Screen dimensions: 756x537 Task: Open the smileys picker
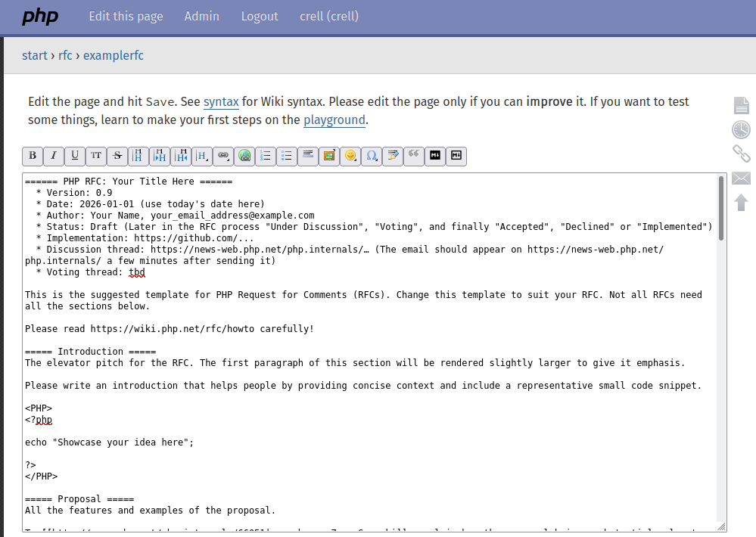point(350,156)
